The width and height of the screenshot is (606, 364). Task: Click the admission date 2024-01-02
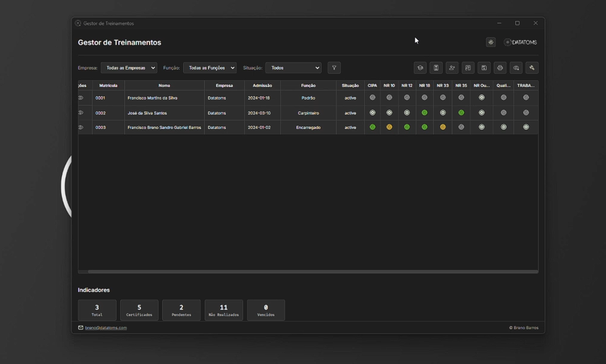click(259, 127)
